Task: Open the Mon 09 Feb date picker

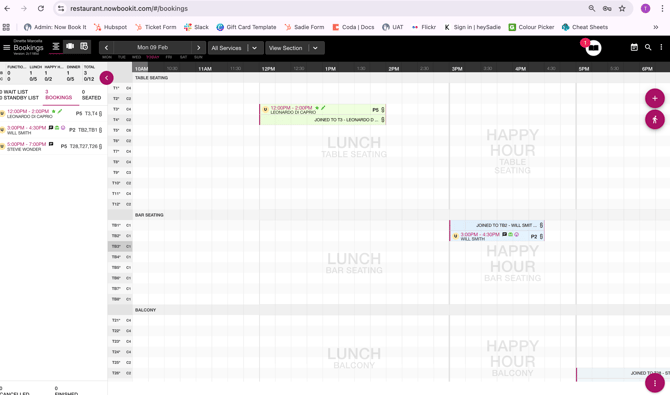Action: pos(153,47)
